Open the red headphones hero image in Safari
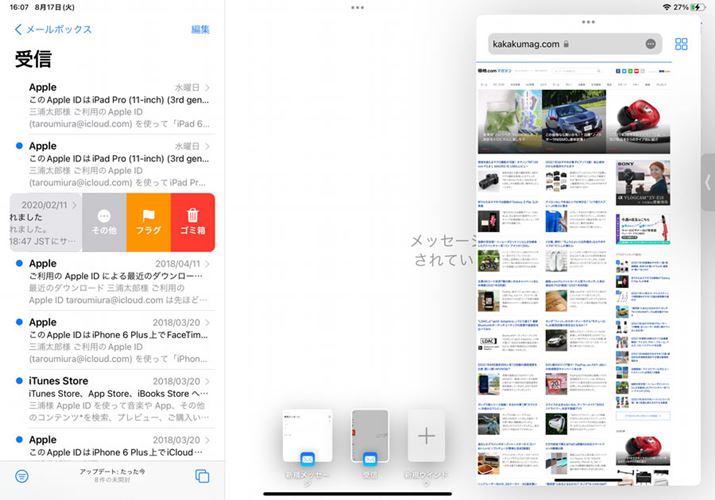This screenshot has width=715, height=500. [639, 121]
